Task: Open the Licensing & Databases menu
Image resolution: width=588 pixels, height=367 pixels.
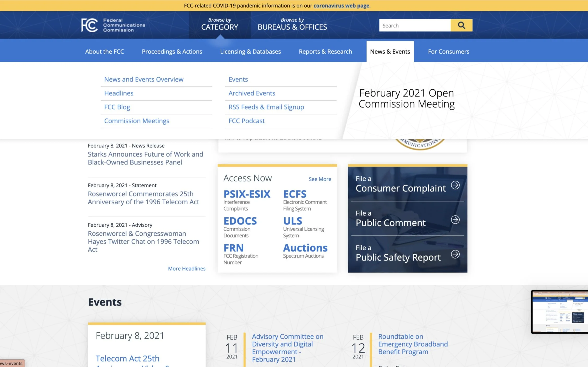Action: (x=250, y=52)
